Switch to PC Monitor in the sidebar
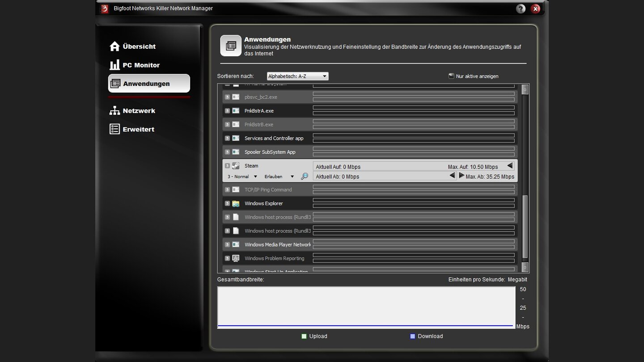Image resolution: width=644 pixels, height=362 pixels. coord(135,65)
